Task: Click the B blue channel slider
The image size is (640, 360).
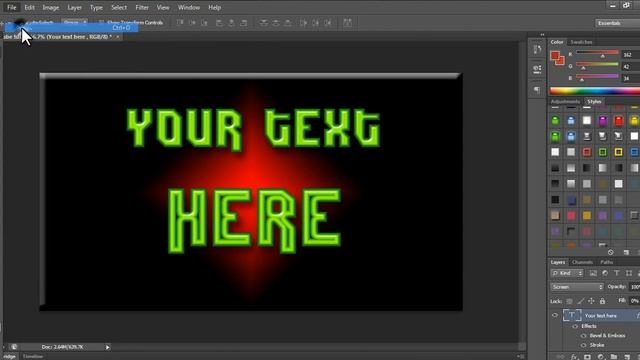Action: click(597, 77)
